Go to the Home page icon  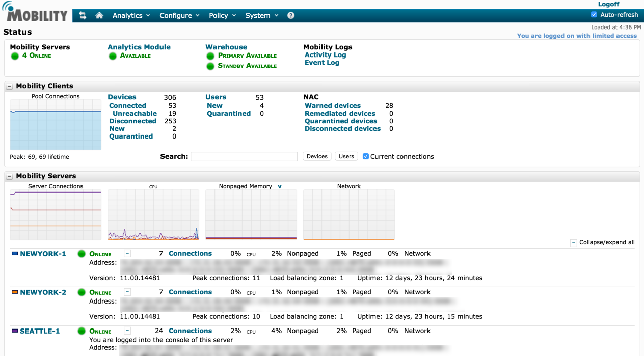(99, 16)
